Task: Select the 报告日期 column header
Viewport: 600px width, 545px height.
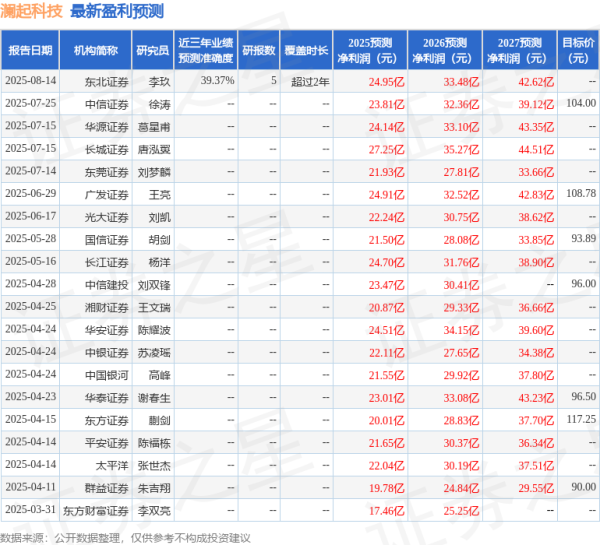Action: click(x=30, y=50)
